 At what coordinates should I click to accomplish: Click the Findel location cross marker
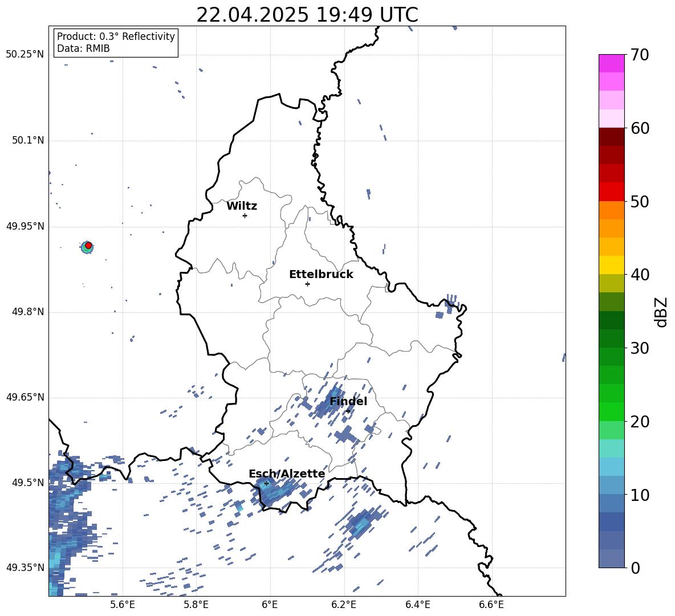point(348,411)
